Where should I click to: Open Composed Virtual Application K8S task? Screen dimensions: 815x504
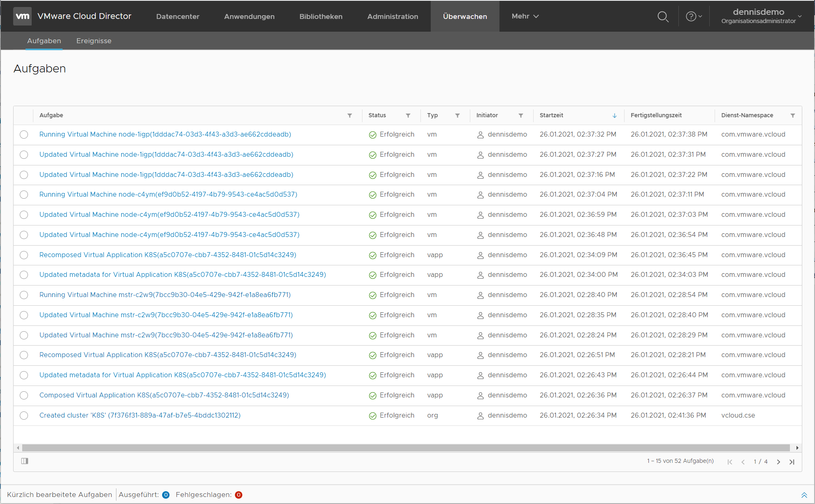(164, 395)
